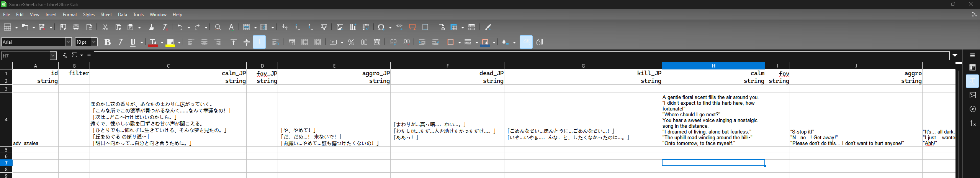
Task: Toggle Italic text formatting
Action: click(120, 42)
